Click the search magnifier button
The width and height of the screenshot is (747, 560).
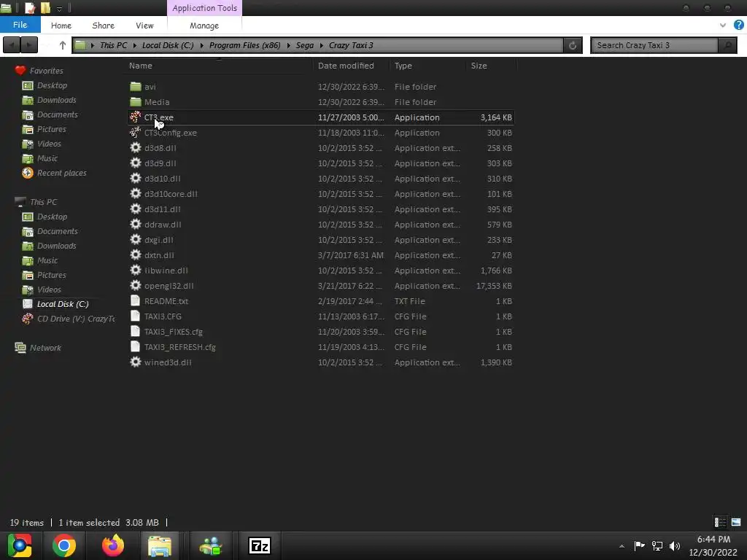(727, 45)
